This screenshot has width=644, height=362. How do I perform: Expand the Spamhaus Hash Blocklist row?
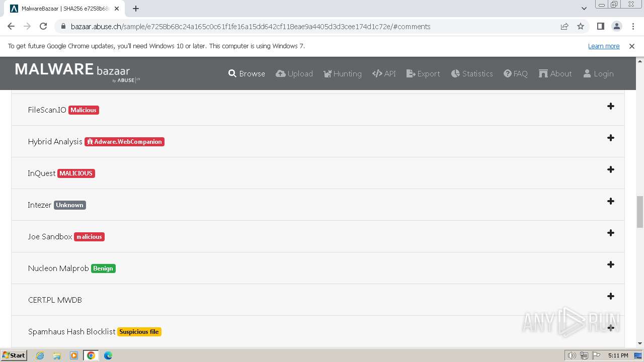pyautogui.click(x=610, y=328)
